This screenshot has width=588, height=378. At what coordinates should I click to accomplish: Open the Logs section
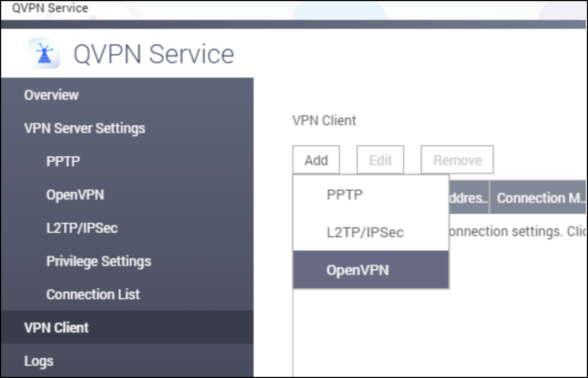39,361
